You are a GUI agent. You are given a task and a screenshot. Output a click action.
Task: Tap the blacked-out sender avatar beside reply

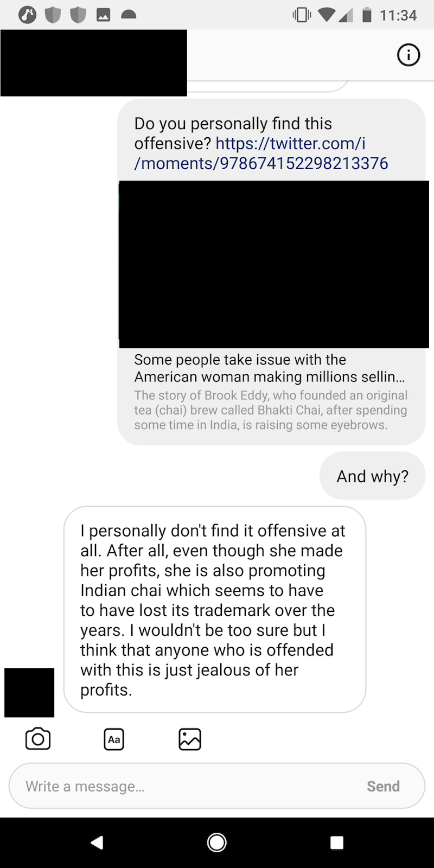tap(29, 692)
